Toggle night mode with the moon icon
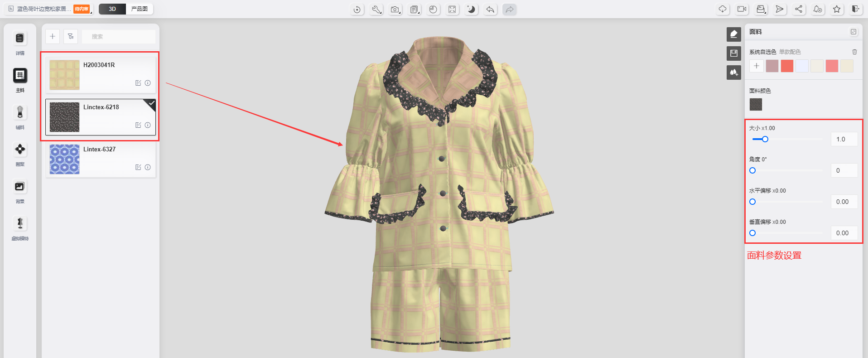 click(471, 10)
